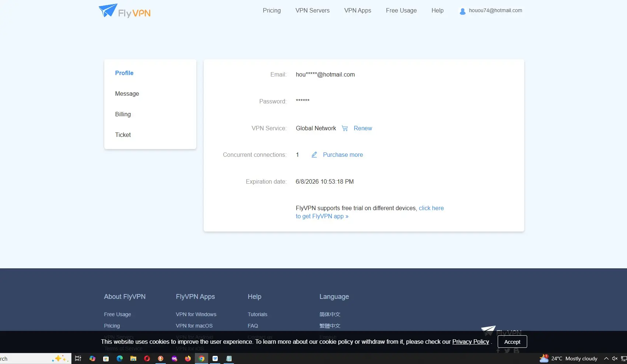Open Pricing in the top navigation

pos(272,11)
